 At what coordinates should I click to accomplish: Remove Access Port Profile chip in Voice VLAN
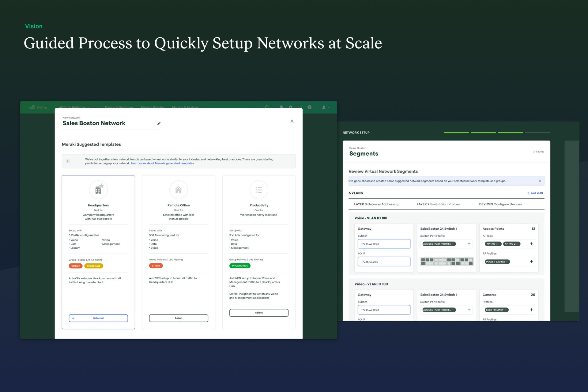[453, 244]
